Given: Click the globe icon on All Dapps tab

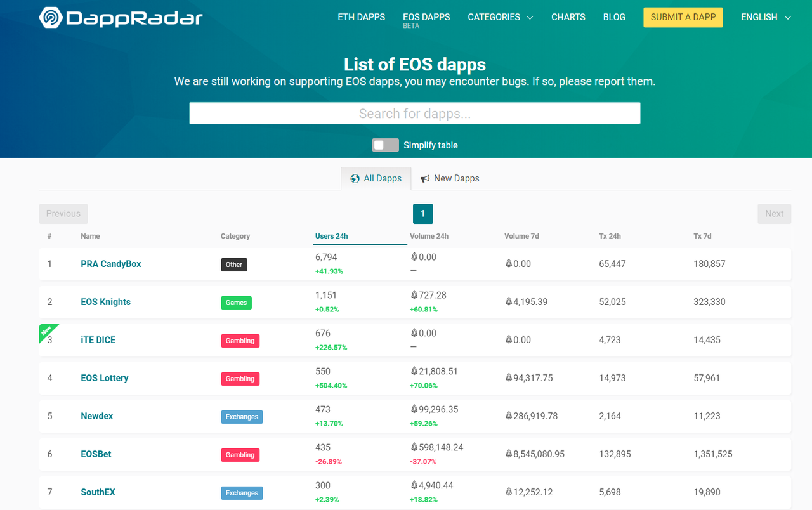Looking at the screenshot, I should tap(355, 179).
